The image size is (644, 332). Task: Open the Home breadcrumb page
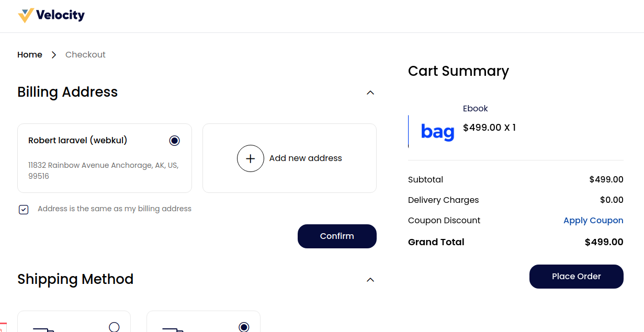pos(30,54)
